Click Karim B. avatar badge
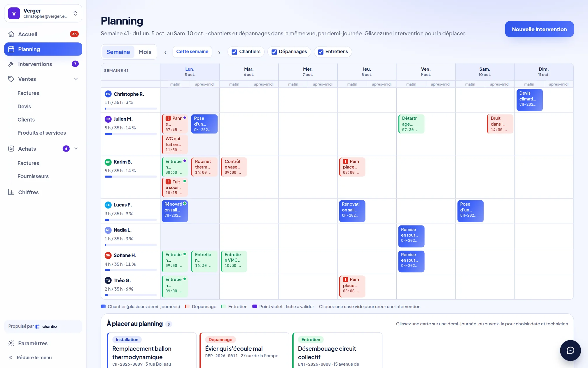Image resolution: width=588 pixels, height=368 pixels. point(108,162)
